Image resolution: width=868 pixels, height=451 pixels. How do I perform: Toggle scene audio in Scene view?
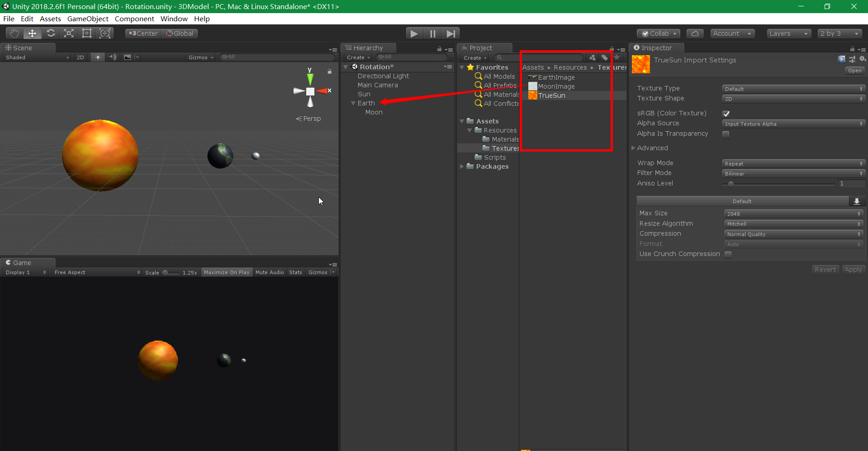pyautogui.click(x=112, y=57)
